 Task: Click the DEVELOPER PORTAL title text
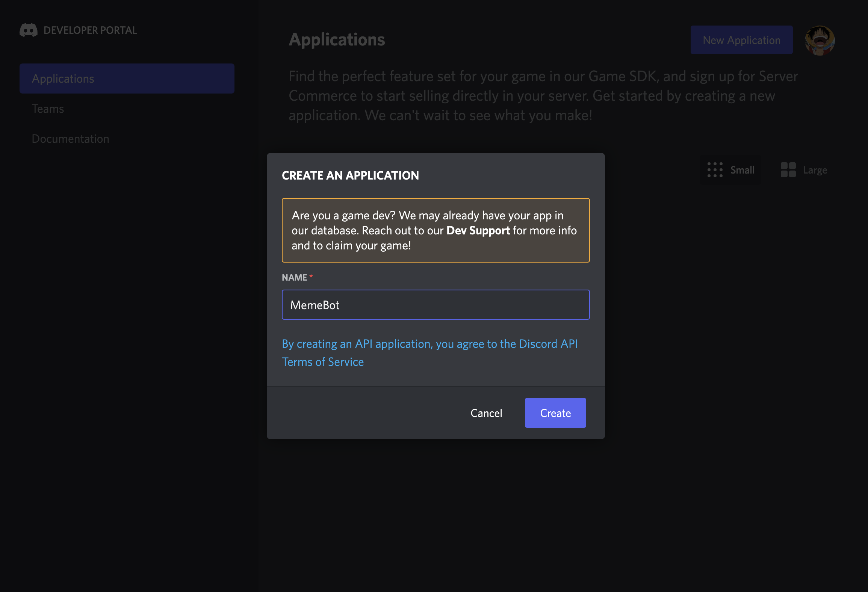[90, 30]
